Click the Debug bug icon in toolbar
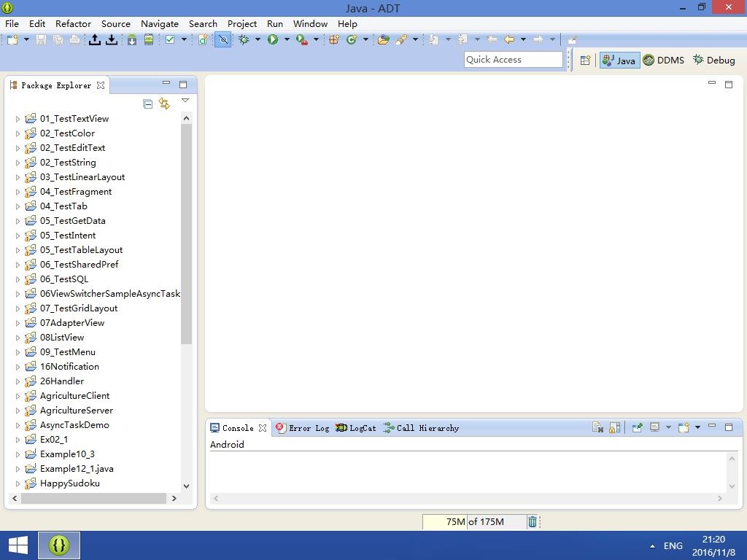747x560 pixels. (x=244, y=40)
